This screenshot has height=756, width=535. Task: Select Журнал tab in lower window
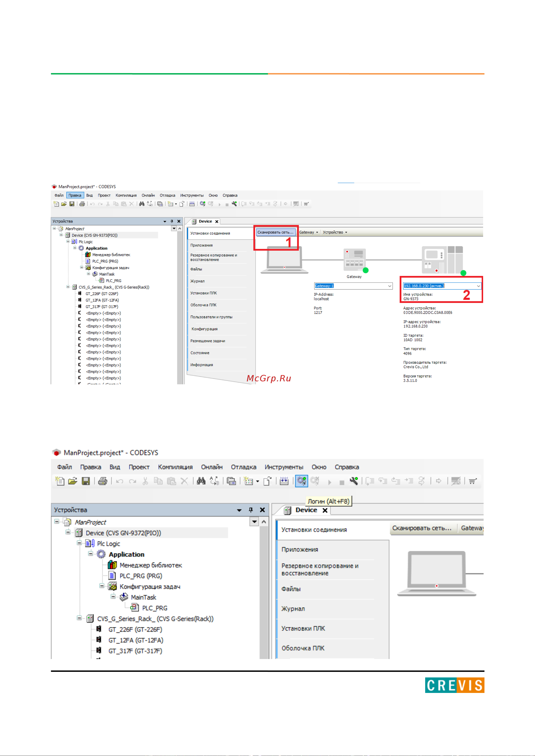293,609
